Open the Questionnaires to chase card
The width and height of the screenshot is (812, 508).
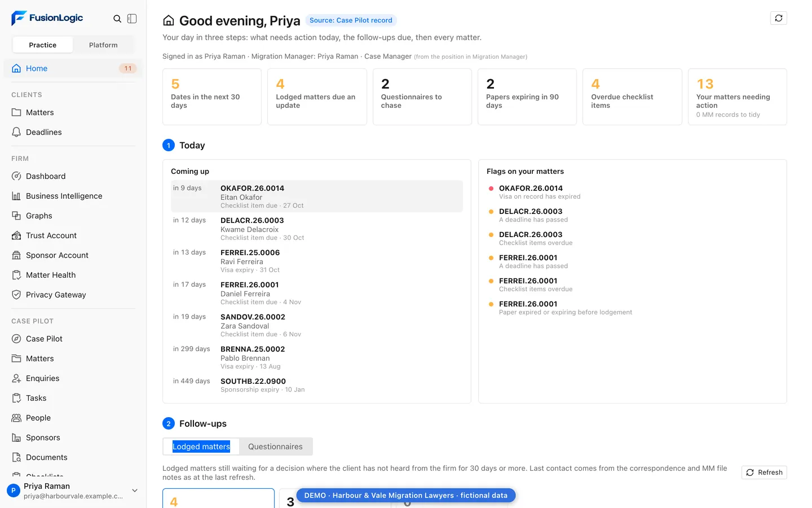(422, 97)
